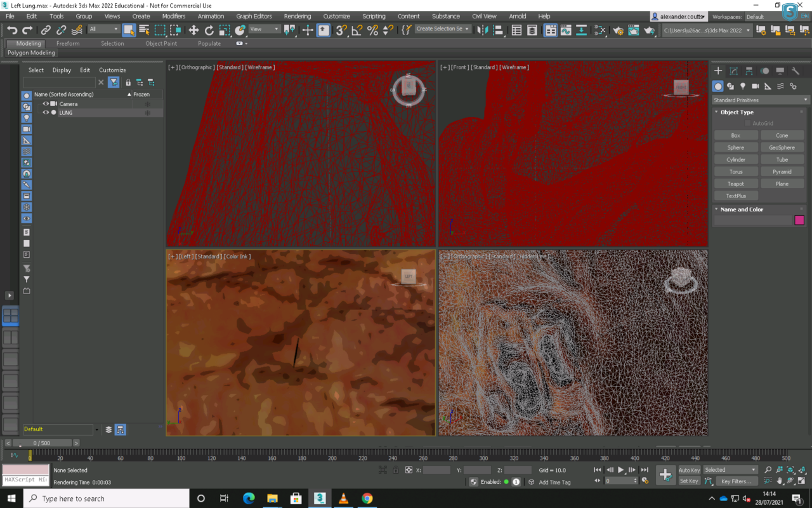Toggle visibility of the Camera object
The image size is (812, 508).
tap(46, 104)
